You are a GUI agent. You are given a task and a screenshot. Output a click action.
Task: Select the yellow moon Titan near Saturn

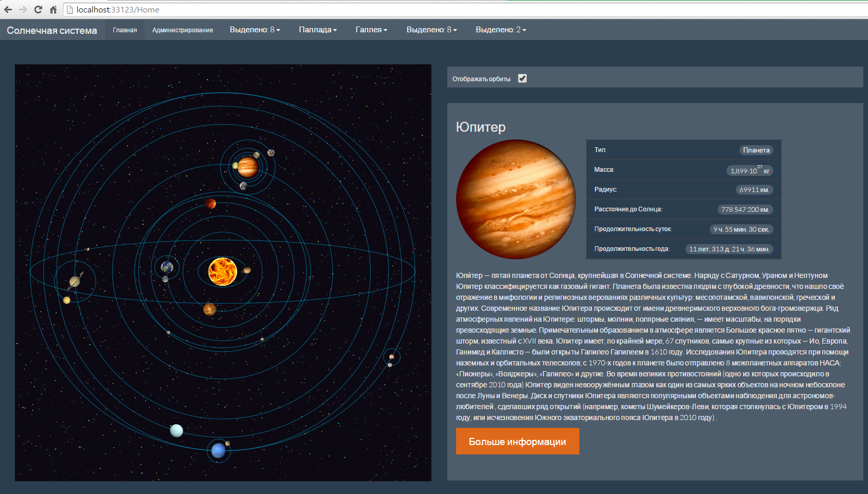(x=67, y=300)
